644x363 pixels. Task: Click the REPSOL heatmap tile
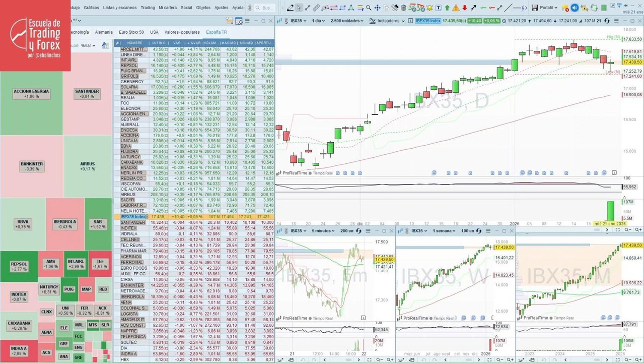[19, 266]
